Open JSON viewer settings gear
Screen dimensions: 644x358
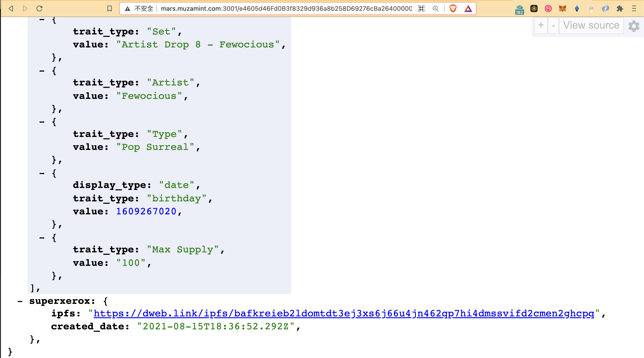[x=634, y=26]
